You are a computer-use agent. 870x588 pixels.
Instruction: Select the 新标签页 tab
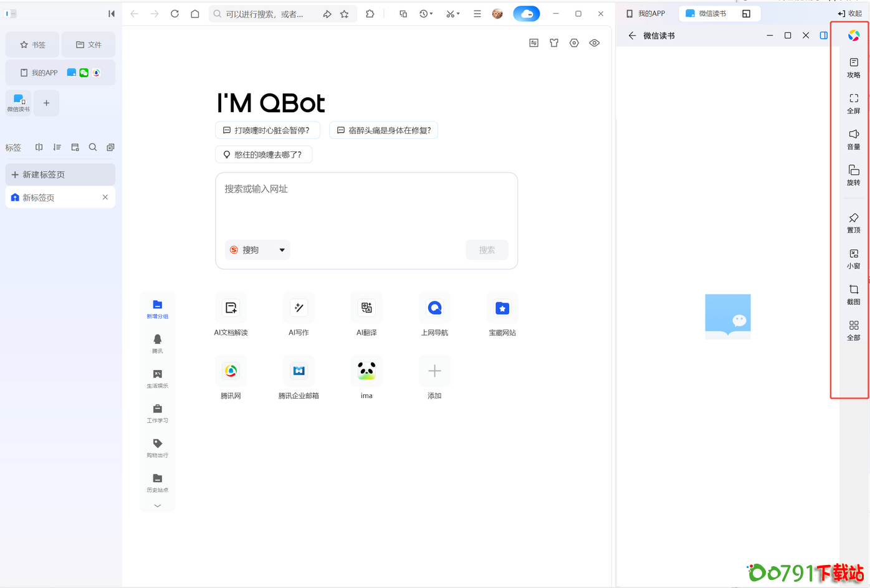tap(56, 197)
